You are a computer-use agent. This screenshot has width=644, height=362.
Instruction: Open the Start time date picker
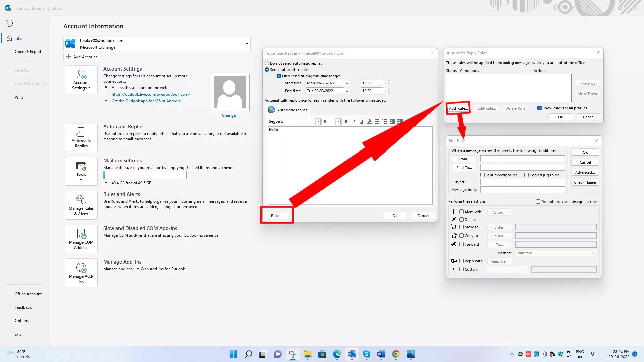click(x=347, y=83)
